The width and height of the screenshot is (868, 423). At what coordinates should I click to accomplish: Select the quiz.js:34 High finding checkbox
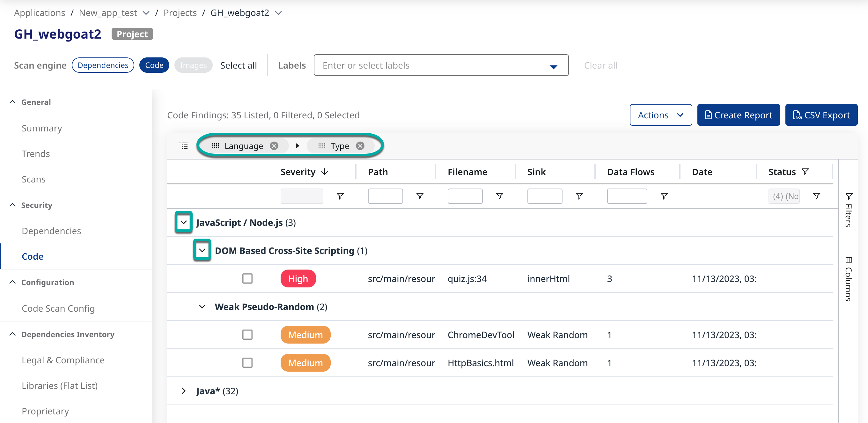coord(247,279)
